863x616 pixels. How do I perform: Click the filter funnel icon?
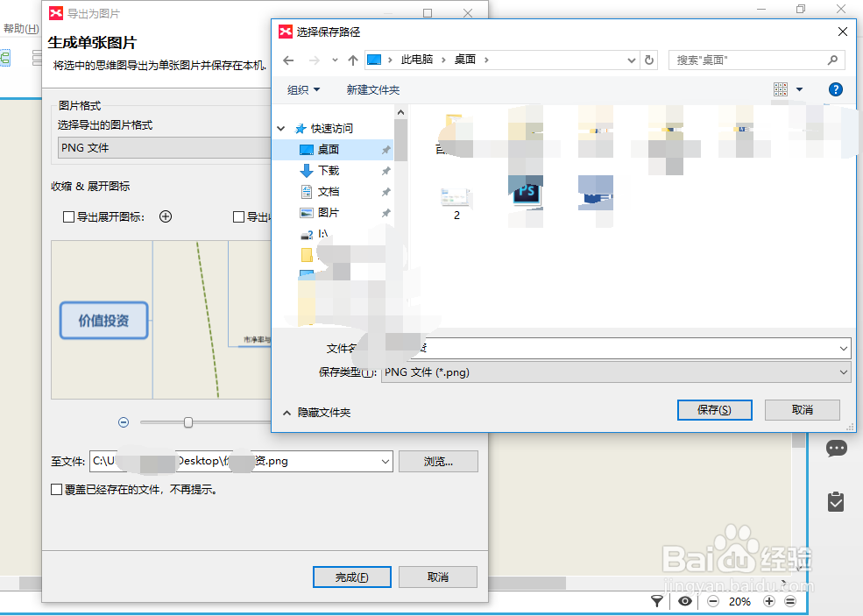[656, 601]
